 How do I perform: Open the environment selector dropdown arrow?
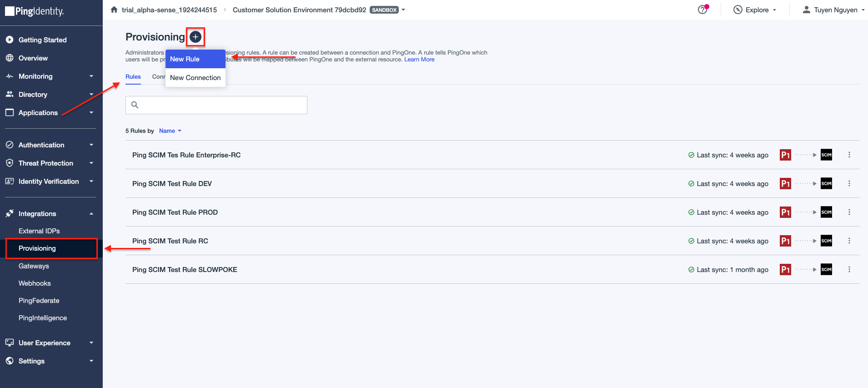(403, 10)
